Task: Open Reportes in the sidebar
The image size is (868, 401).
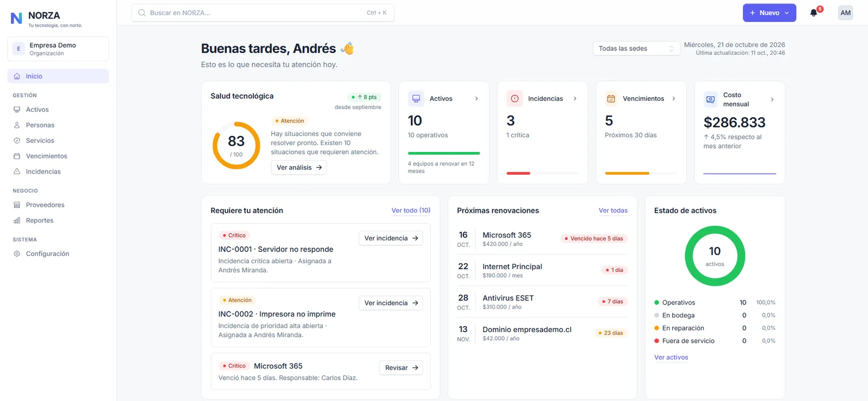Action: point(58,221)
